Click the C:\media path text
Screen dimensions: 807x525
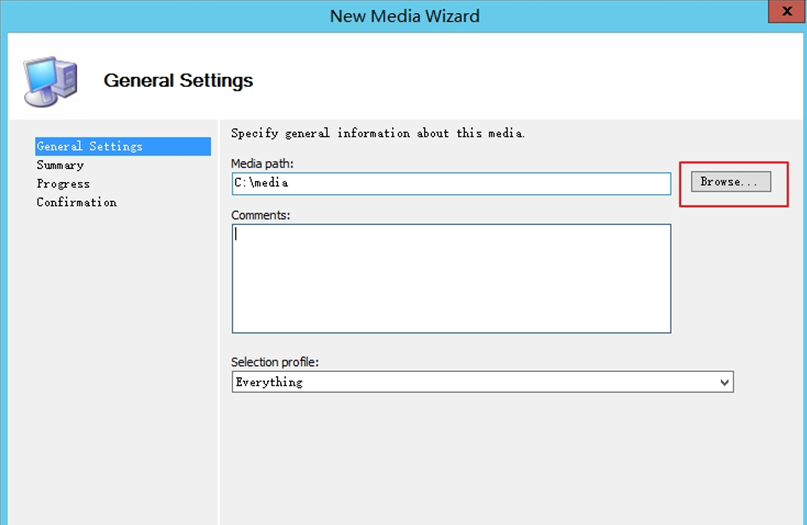coord(261,183)
